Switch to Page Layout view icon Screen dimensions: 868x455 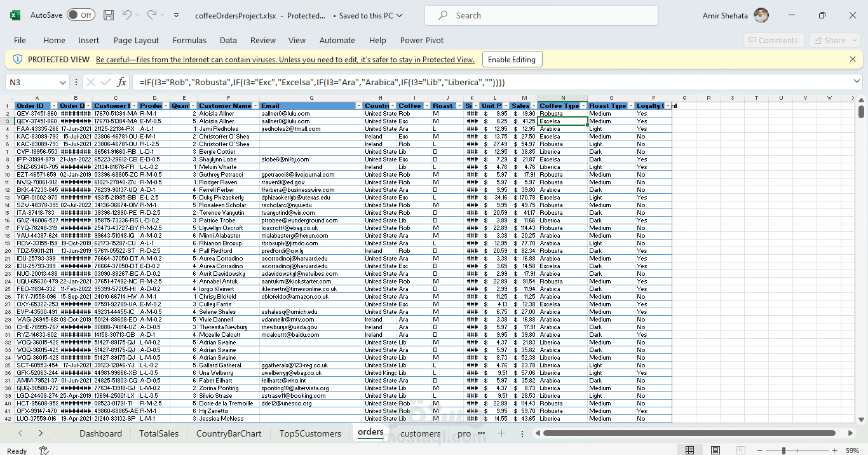715,451
